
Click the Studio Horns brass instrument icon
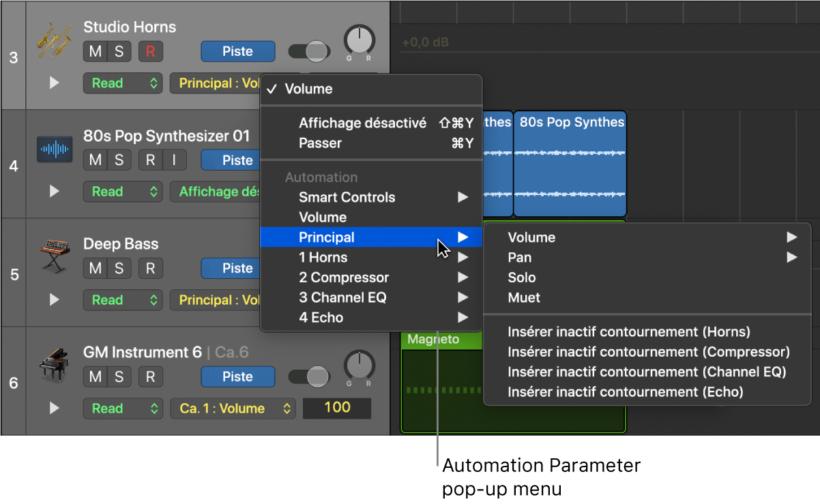point(54,40)
